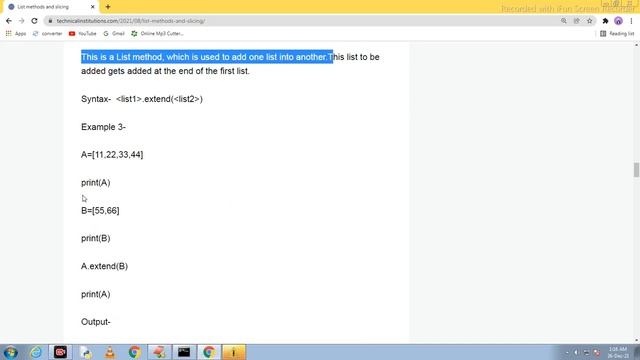This screenshot has height=360, width=640.
Task: Click the line 'added gets added at the end'
Action: (x=165, y=71)
